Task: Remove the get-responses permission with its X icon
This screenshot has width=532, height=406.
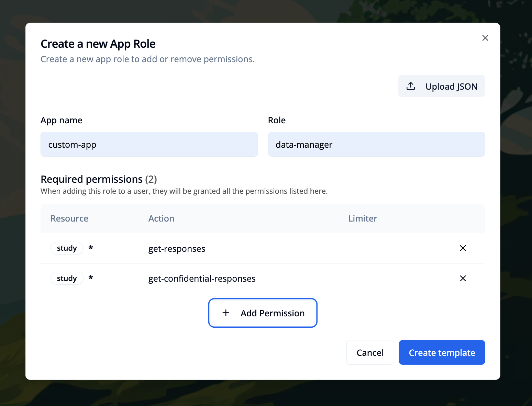Action: 463,248
